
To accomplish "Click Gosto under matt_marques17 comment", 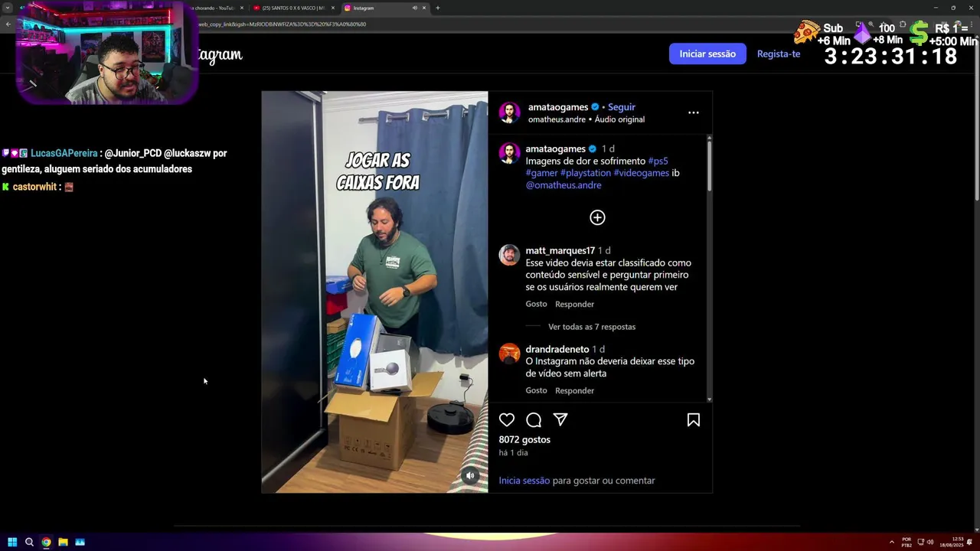I will tap(536, 304).
